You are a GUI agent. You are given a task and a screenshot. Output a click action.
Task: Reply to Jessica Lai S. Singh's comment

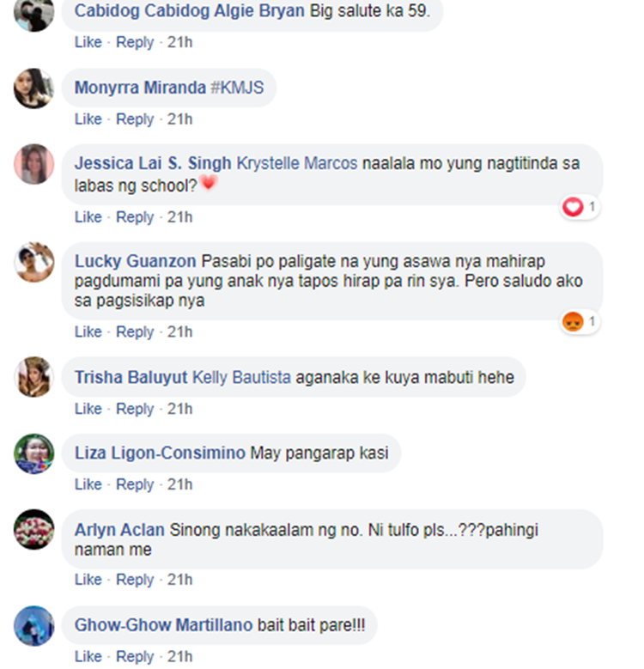(x=135, y=217)
